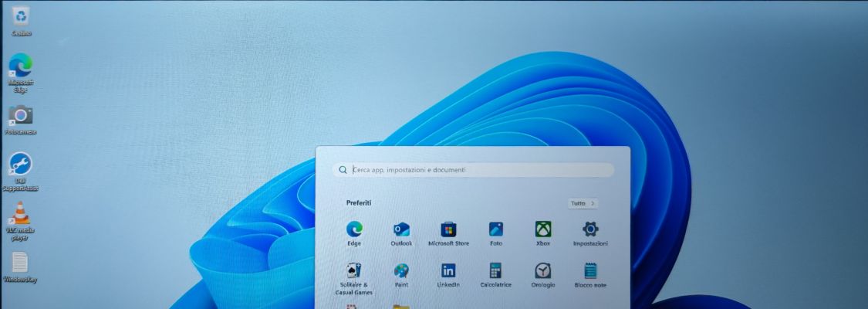Click the search box 'Cerca app, impostazioni e documenti'
Image resolution: width=868 pixels, height=309 pixels.
pos(474,170)
